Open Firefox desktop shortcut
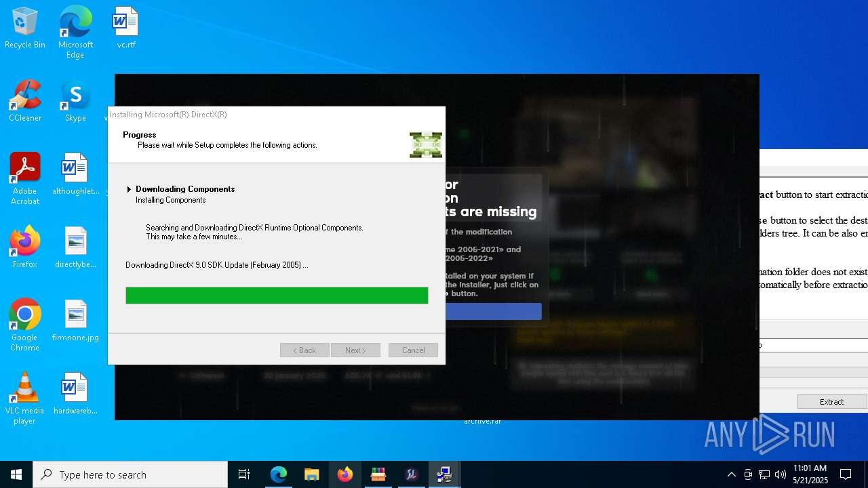Screen dimensions: 868x488 (25, 248)
